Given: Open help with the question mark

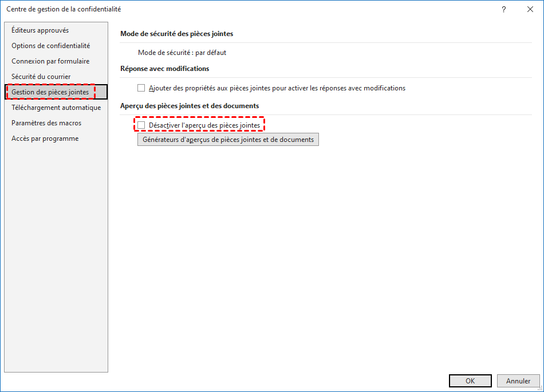Looking at the screenshot, I should 504,9.
